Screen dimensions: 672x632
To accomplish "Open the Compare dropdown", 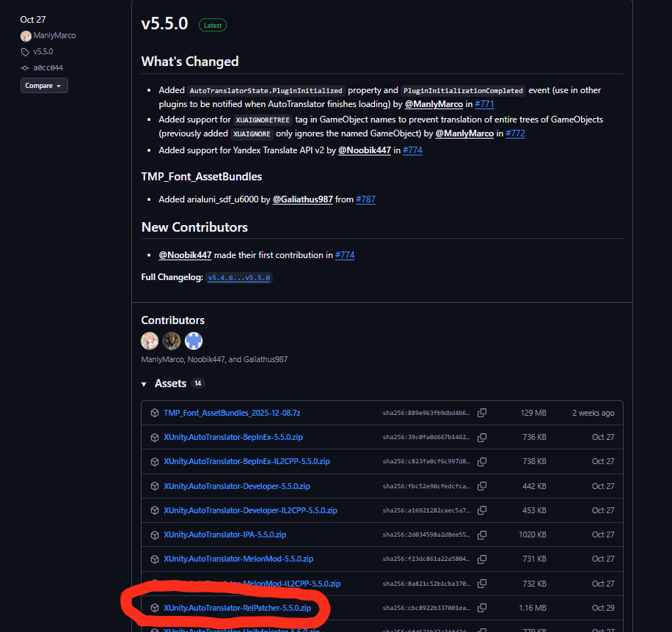I will (44, 86).
